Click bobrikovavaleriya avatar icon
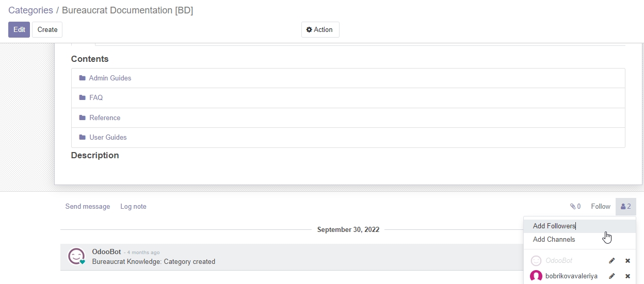The image size is (644, 284). tap(536, 276)
